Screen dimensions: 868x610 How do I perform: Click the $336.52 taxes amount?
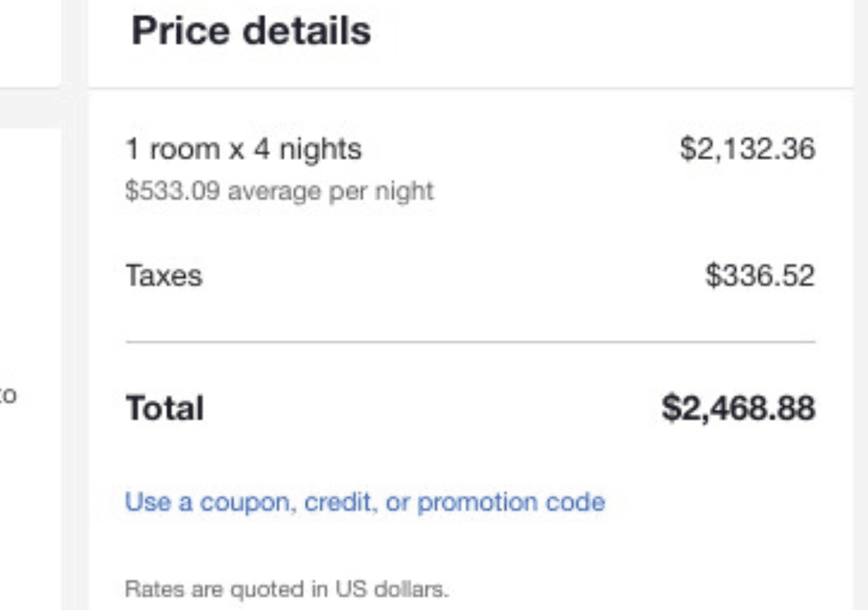click(x=759, y=276)
